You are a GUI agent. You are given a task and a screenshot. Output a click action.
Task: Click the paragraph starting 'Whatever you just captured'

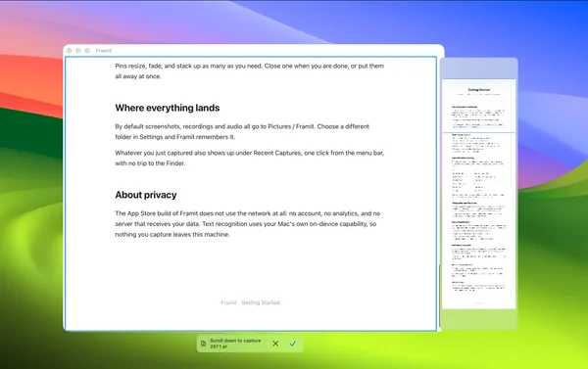(x=249, y=159)
